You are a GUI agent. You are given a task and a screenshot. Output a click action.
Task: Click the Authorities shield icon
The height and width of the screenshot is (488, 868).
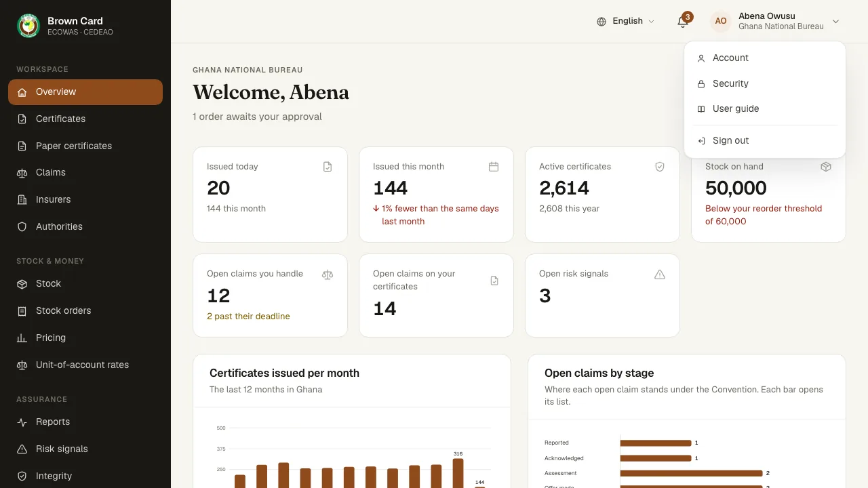(x=22, y=227)
